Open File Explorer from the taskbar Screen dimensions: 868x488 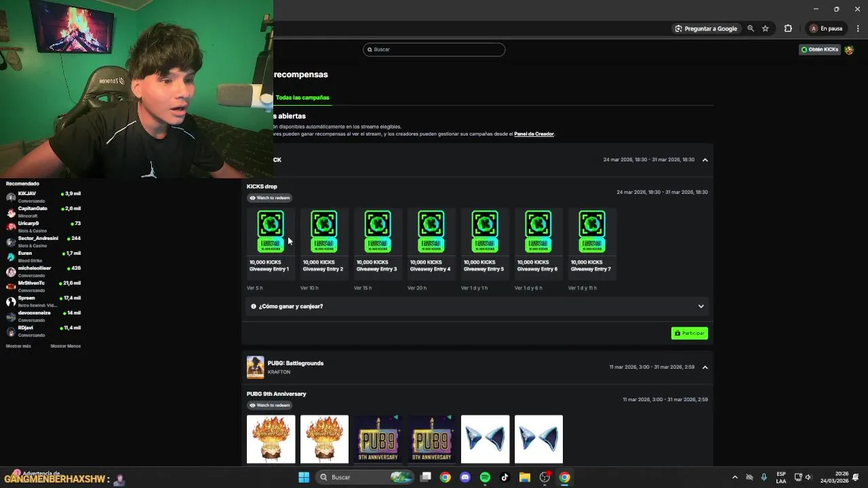point(524,477)
